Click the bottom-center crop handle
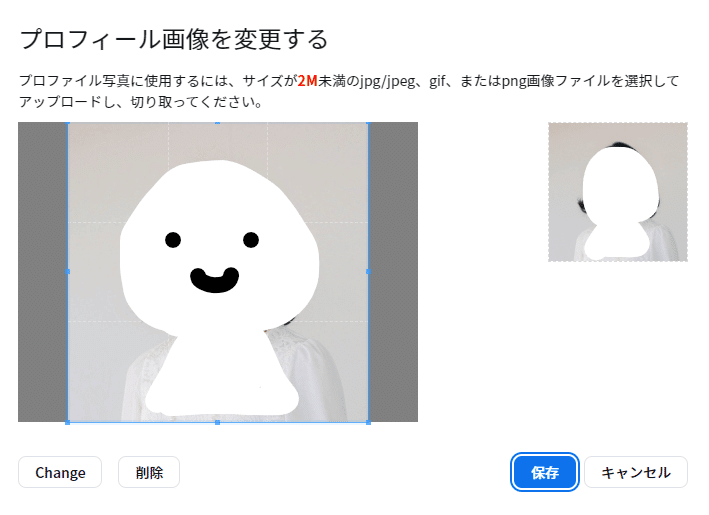The height and width of the screenshot is (515, 709). 217,422
